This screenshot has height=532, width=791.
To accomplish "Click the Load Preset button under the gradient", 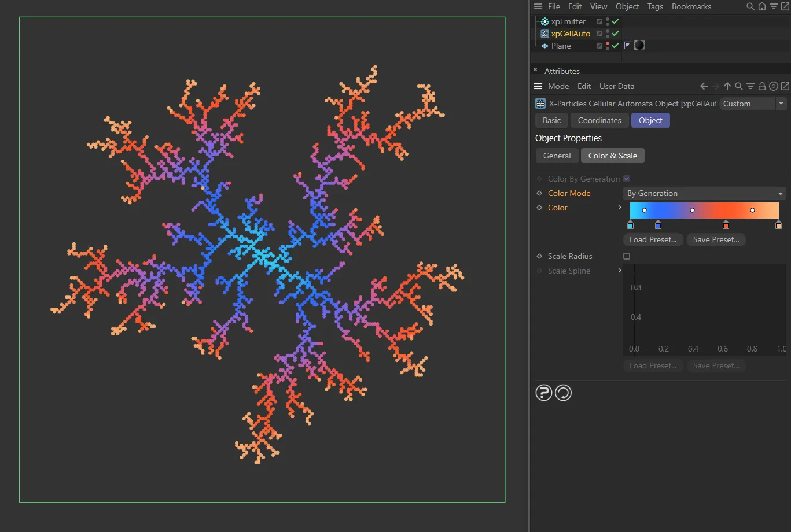I will tap(653, 239).
